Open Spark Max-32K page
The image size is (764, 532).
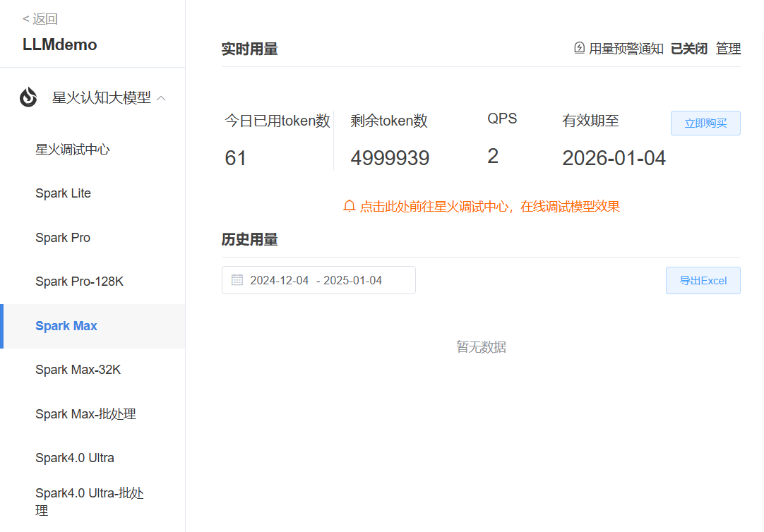point(78,370)
